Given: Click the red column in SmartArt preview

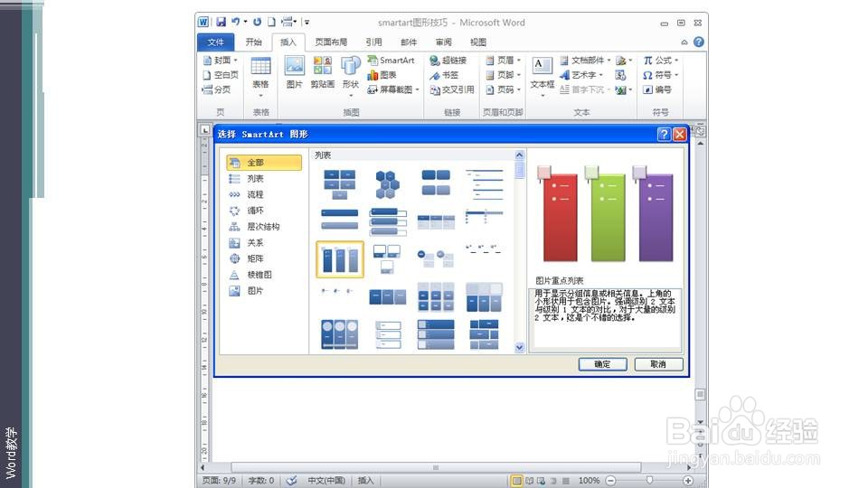Looking at the screenshot, I should pyautogui.click(x=559, y=217).
